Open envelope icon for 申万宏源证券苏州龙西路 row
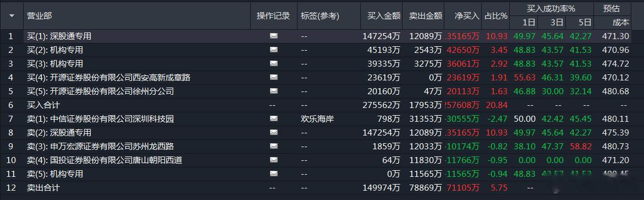The height and width of the screenshot is (200, 644). pos(273,147)
